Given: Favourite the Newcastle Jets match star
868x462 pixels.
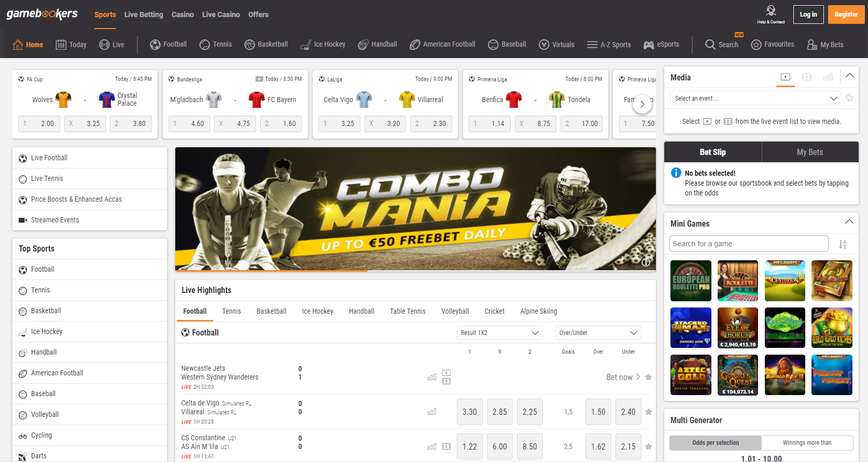Looking at the screenshot, I should tap(648, 377).
